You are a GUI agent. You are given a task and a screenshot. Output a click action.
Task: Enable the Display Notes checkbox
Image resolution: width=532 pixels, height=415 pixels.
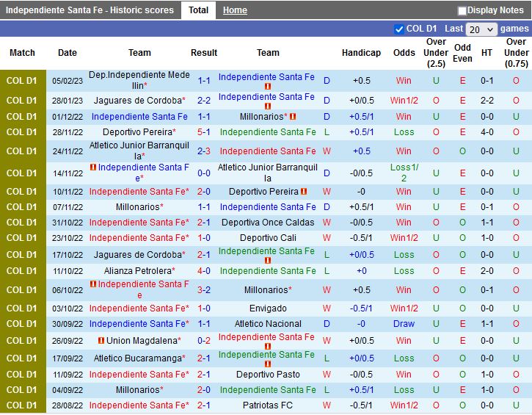pos(462,10)
